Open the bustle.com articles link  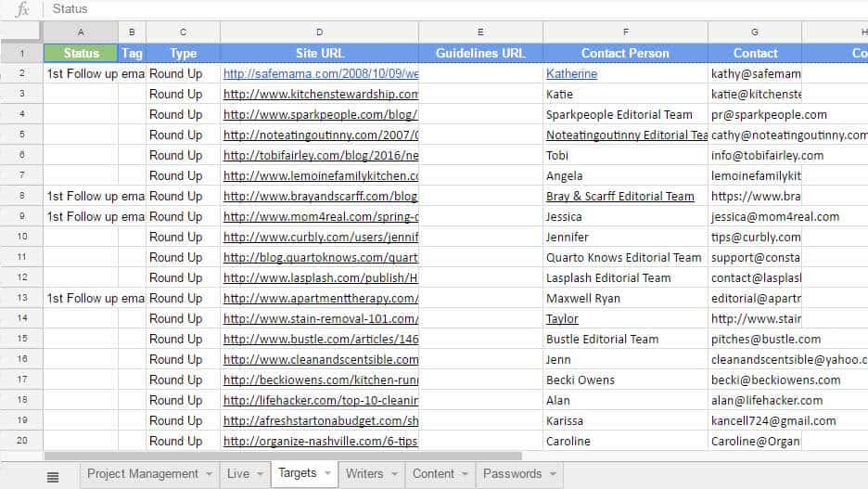pyautogui.click(x=321, y=339)
